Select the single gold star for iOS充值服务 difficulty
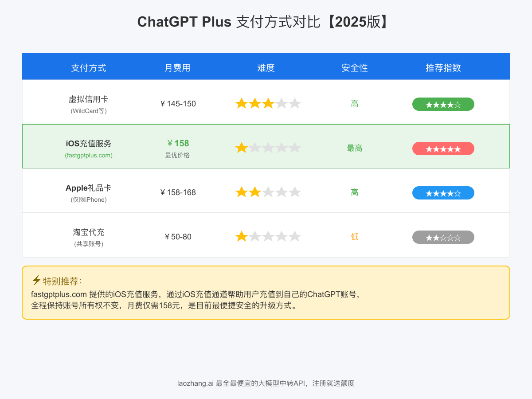 (242, 148)
